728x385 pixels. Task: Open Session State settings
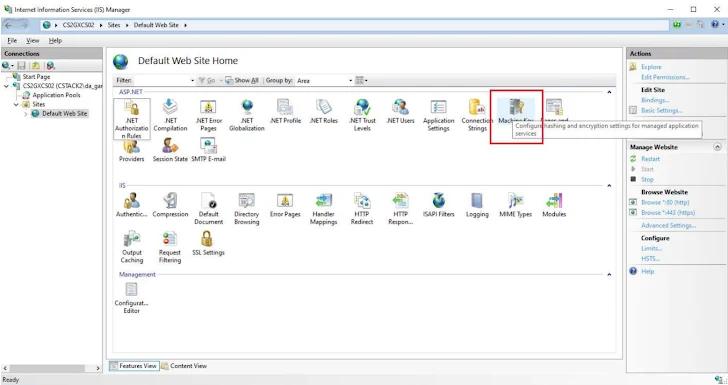170,151
